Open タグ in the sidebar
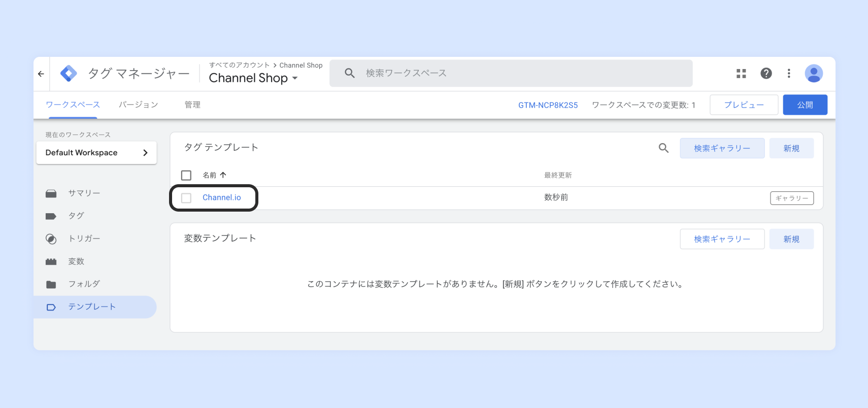This screenshot has height=408, width=868. coord(76,216)
